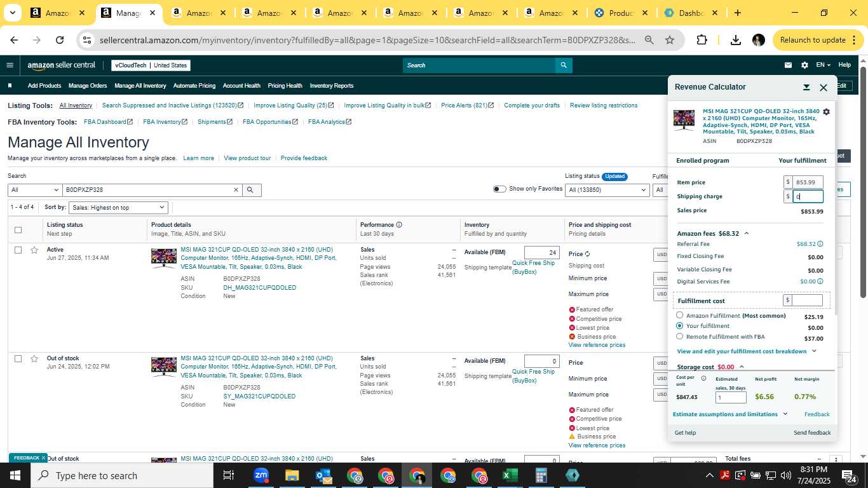Expand fulfillment cost breakdown details
Screen dimensions: 868x488
747,351
